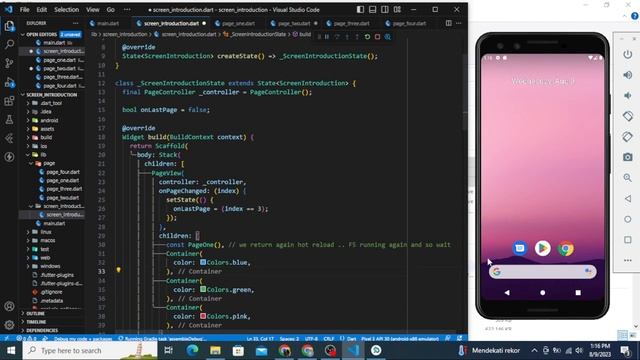
Task: Switch to the page_four.dart editor tab
Action: (x=409, y=23)
